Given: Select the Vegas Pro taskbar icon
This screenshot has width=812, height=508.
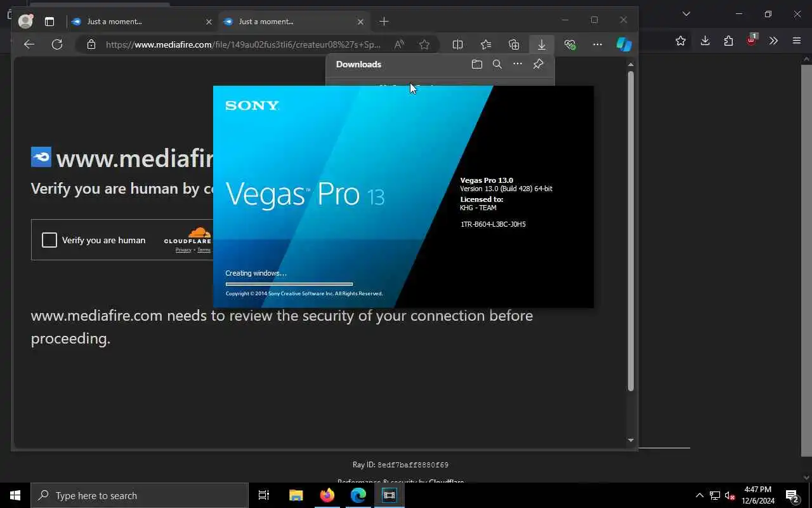Looking at the screenshot, I should pos(390,495).
